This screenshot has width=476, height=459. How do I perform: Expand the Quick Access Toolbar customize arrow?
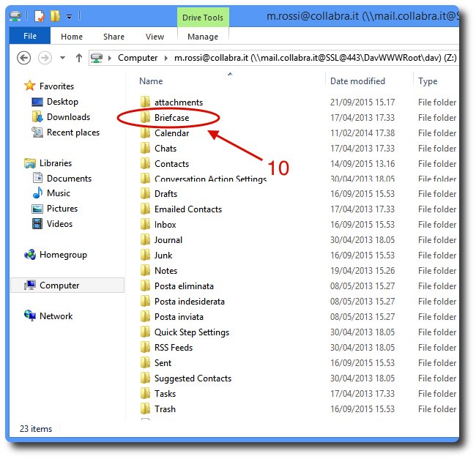(69, 15)
